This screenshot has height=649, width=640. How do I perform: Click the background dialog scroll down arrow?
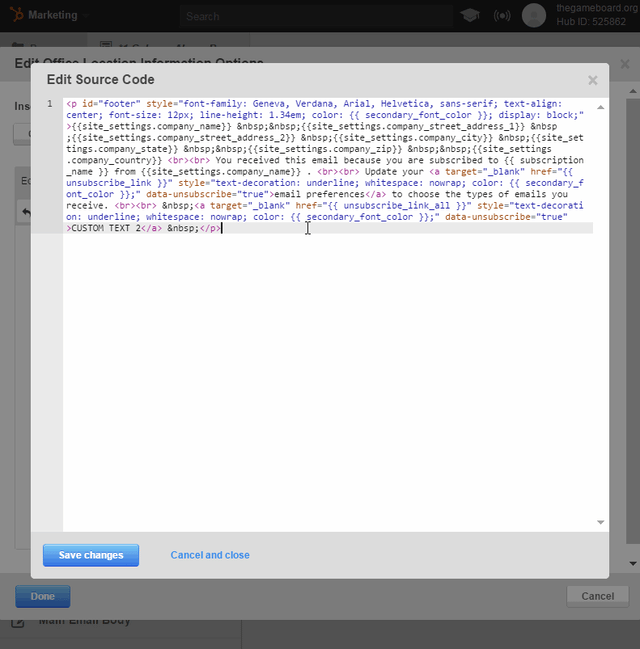[633, 563]
